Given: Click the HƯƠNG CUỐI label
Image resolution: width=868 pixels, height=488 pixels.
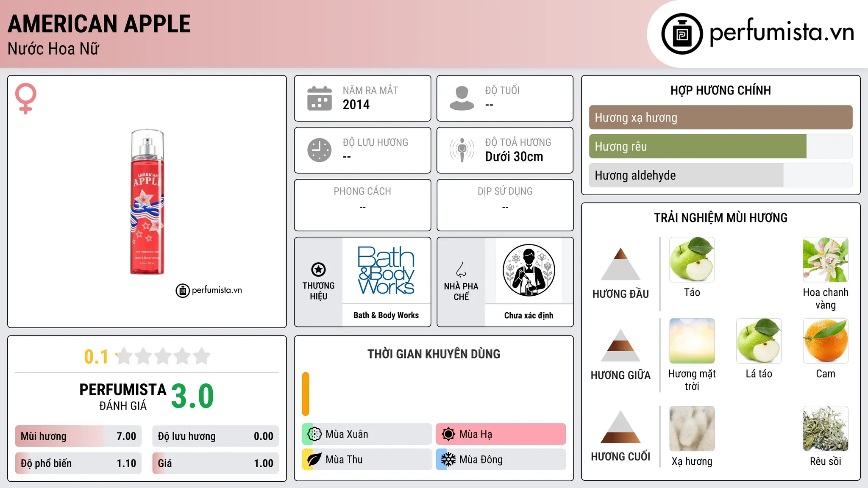Looking at the screenshot, I should pyautogui.click(x=620, y=457).
